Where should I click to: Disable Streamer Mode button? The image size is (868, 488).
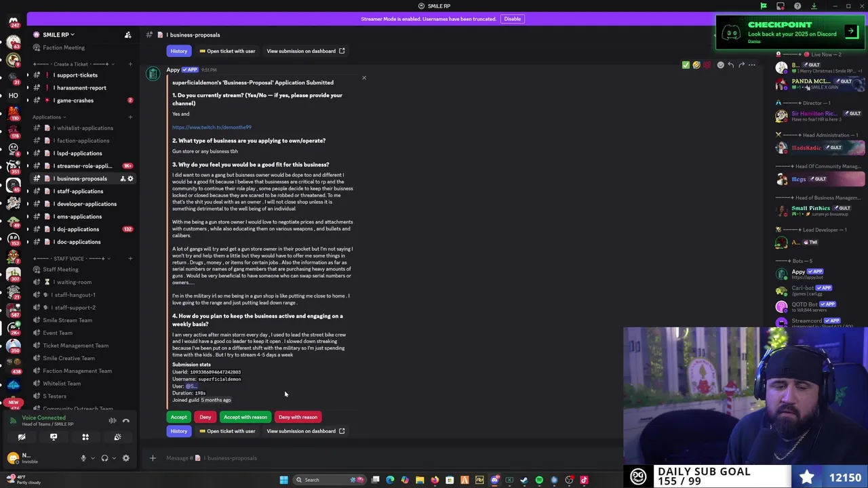pyautogui.click(x=512, y=19)
